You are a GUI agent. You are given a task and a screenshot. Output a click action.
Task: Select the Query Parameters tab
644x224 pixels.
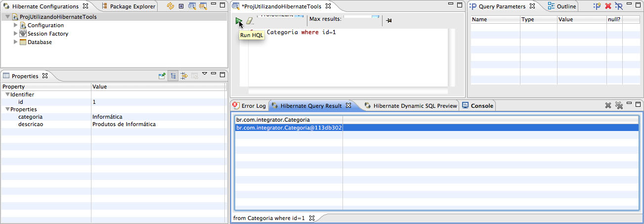point(501,6)
